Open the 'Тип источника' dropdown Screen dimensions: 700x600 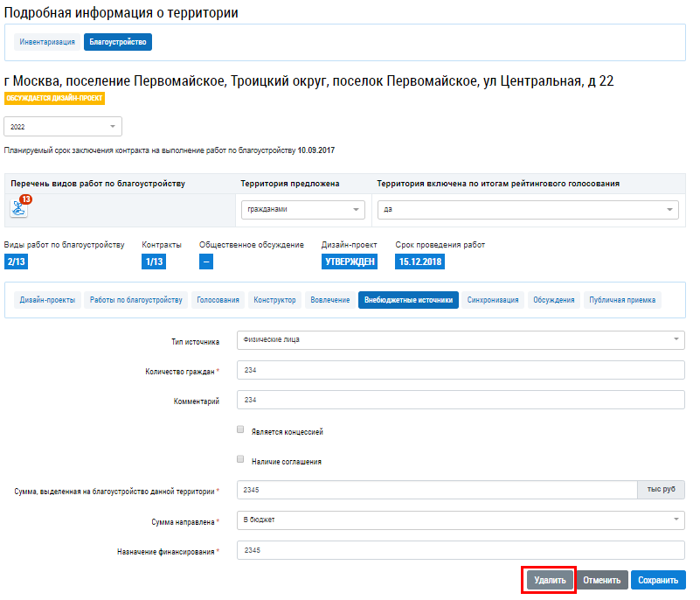tap(461, 340)
